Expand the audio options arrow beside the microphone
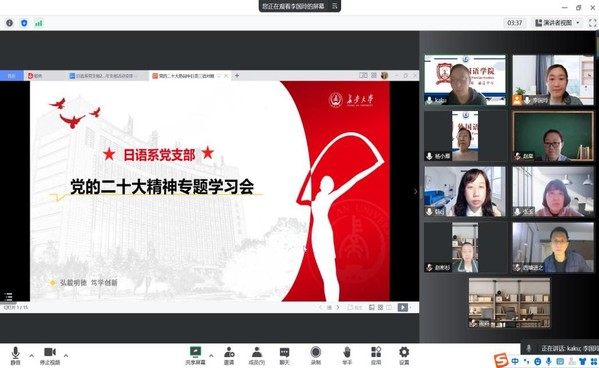This screenshot has height=368, width=599. tap(31, 356)
